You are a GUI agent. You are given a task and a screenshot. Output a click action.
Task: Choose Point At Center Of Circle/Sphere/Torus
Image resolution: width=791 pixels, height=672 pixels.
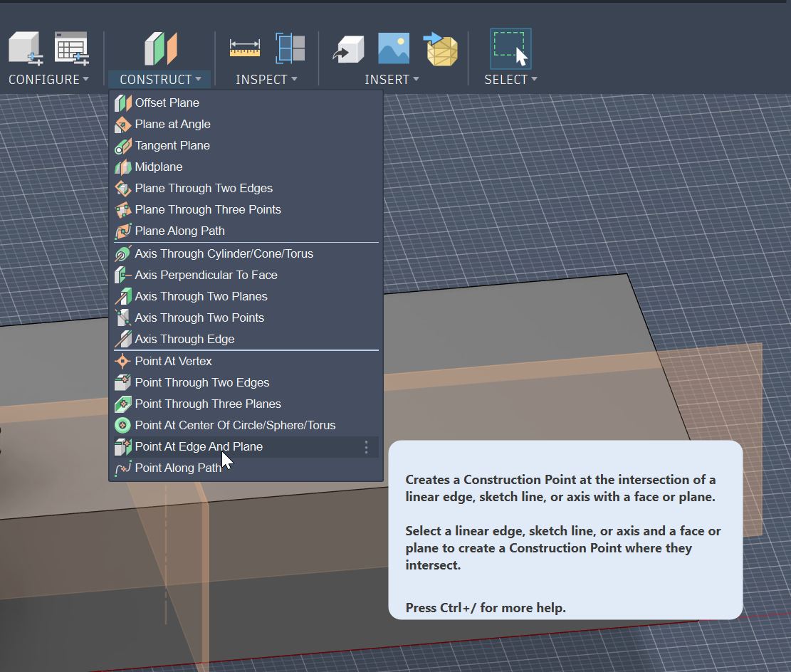[x=246, y=425]
